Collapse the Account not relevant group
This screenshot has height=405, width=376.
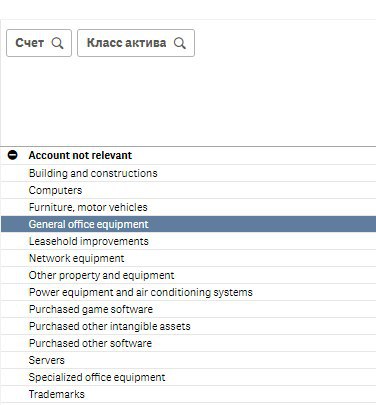(13, 155)
